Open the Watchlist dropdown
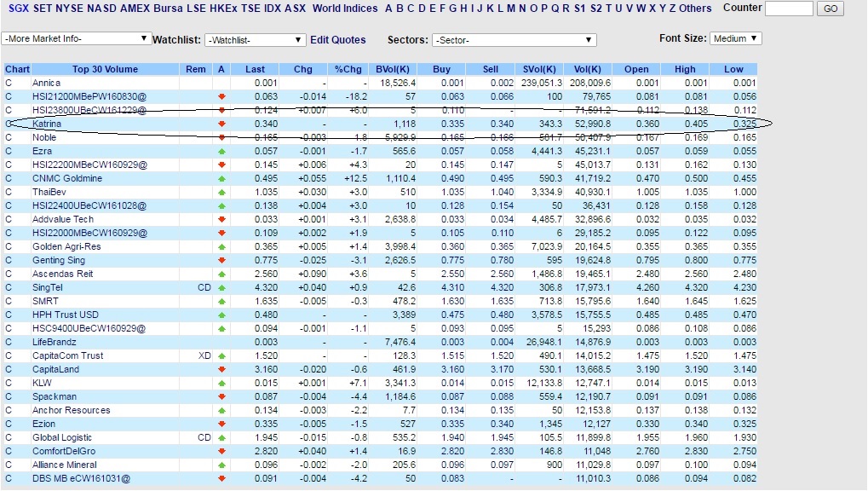 click(256, 38)
